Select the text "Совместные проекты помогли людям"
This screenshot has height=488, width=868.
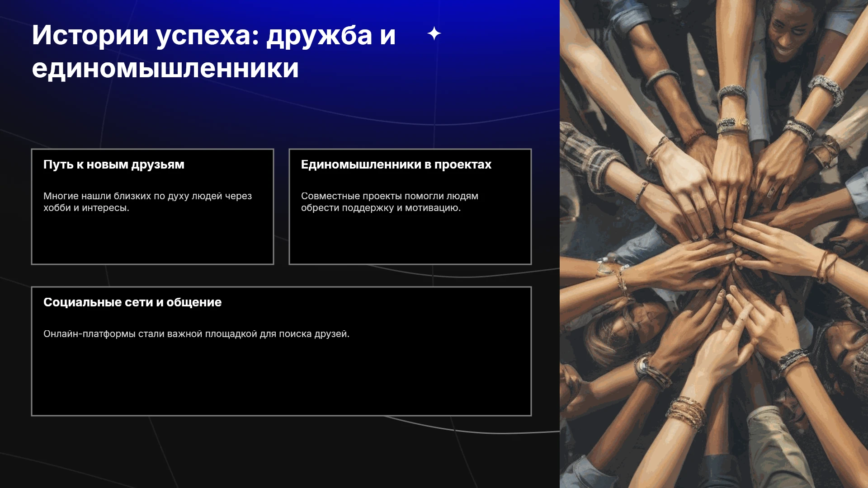point(390,196)
